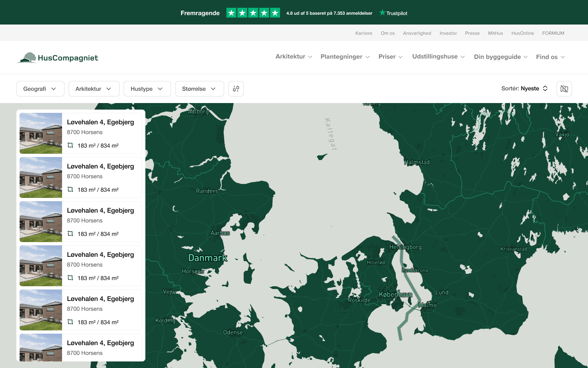The image size is (588, 368).
Task: Go to the Presse page
Action: coord(472,33)
